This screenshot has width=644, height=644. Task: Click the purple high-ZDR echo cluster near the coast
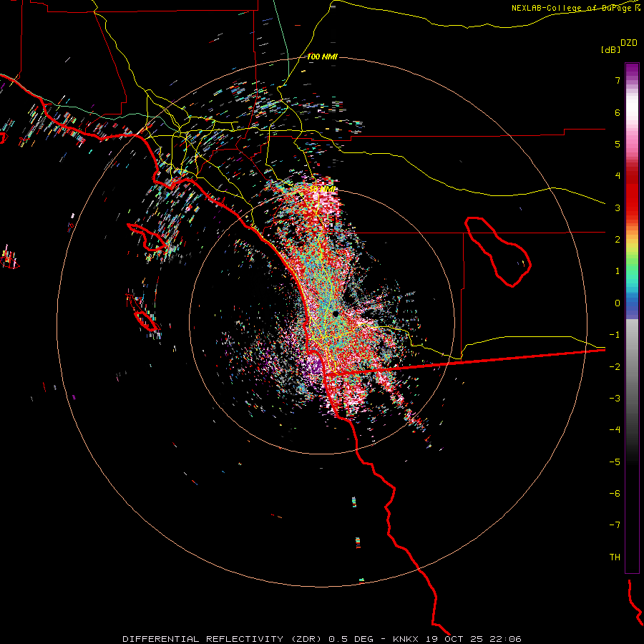click(315, 365)
